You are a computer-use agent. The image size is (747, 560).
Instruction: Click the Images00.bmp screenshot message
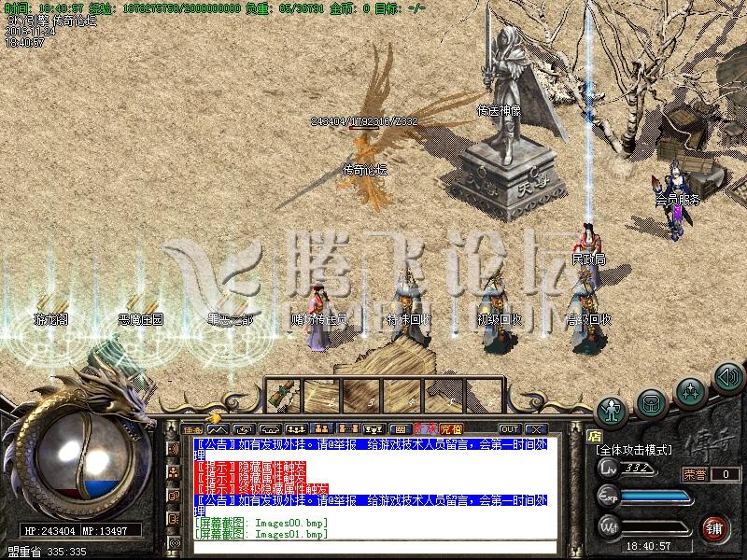(x=261, y=524)
